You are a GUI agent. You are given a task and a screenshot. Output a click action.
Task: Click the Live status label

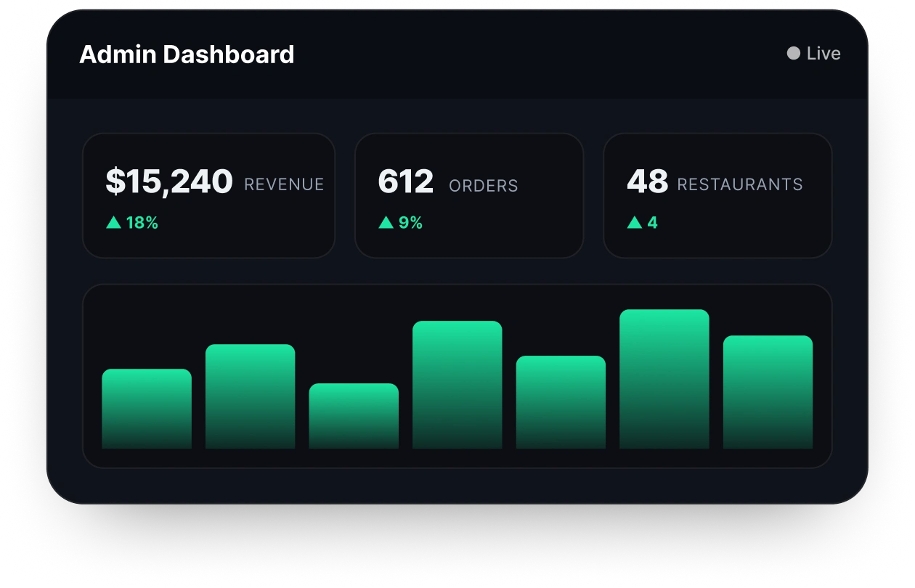click(x=823, y=53)
